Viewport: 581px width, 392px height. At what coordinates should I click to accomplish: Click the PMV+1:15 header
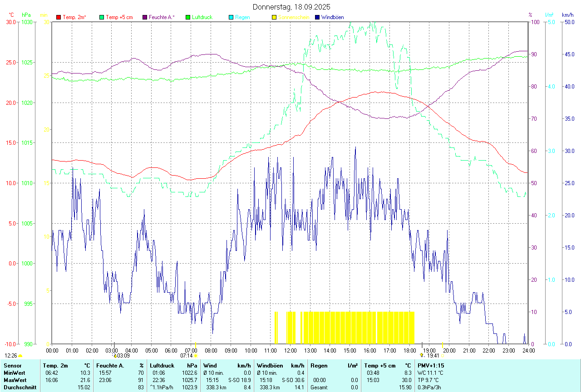[431, 365]
